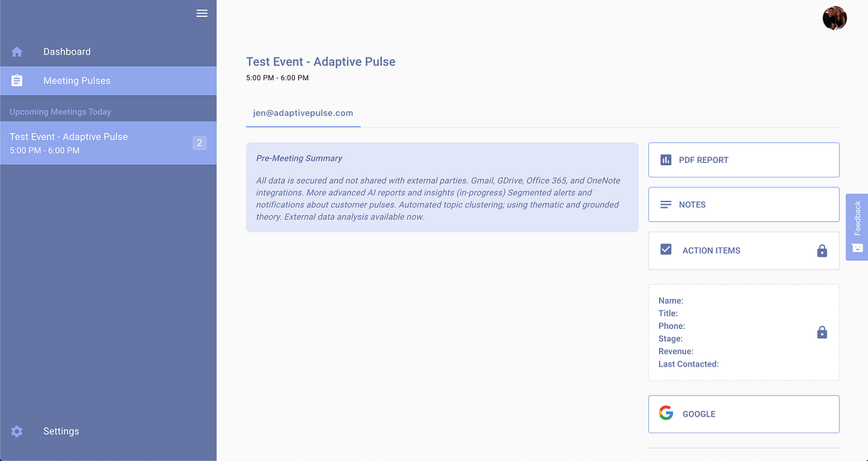Click the lock toggle on the Action Items card
The height and width of the screenshot is (461, 868).
tap(822, 250)
